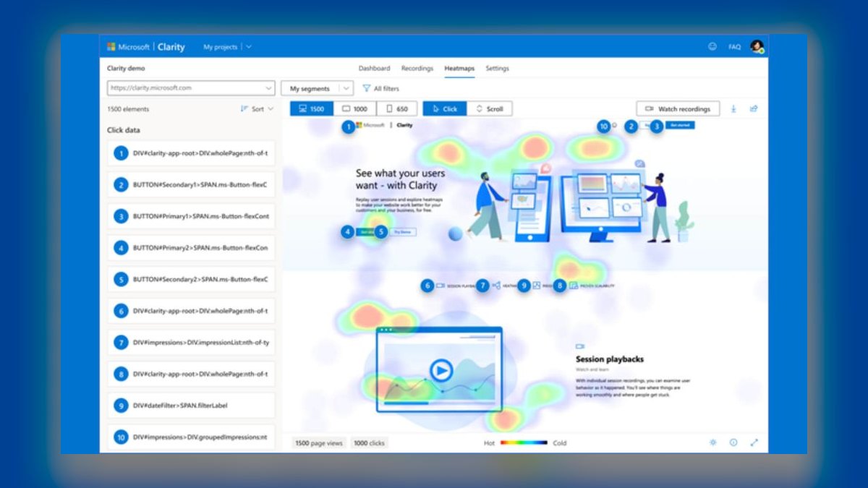The image size is (868, 488).
Task: Click the Sort icon beside 1500 elements
Action: 244,109
